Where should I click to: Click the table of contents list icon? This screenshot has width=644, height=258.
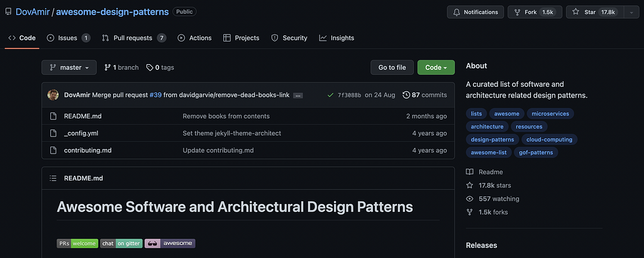click(x=53, y=178)
